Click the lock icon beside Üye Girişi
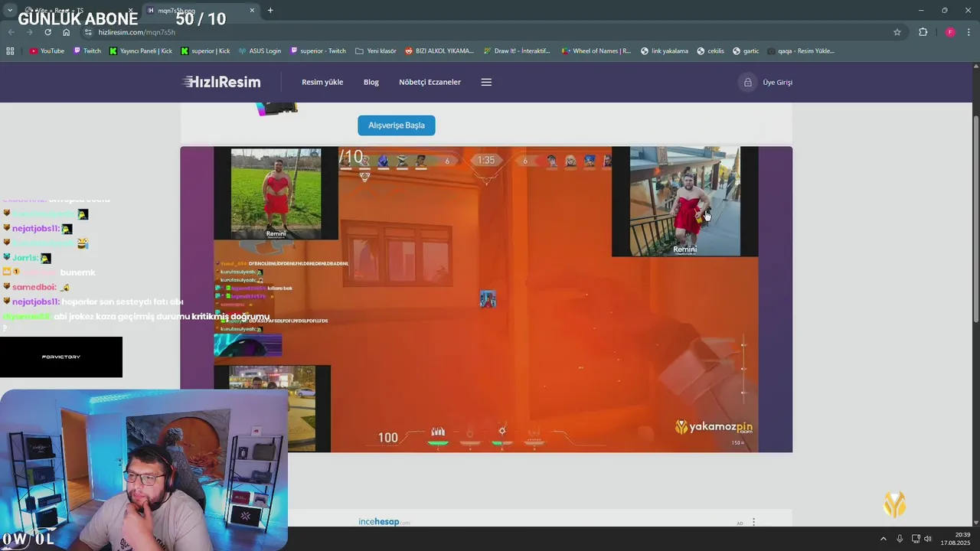The height and width of the screenshot is (551, 980). tap(747, 82)
